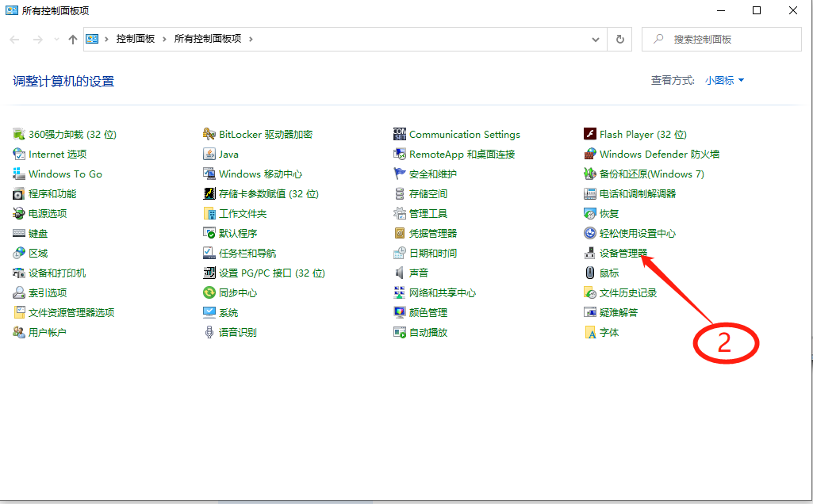Click the refresh button beside address bar
This screenshot has height=504, width=813.
point(620,39)
